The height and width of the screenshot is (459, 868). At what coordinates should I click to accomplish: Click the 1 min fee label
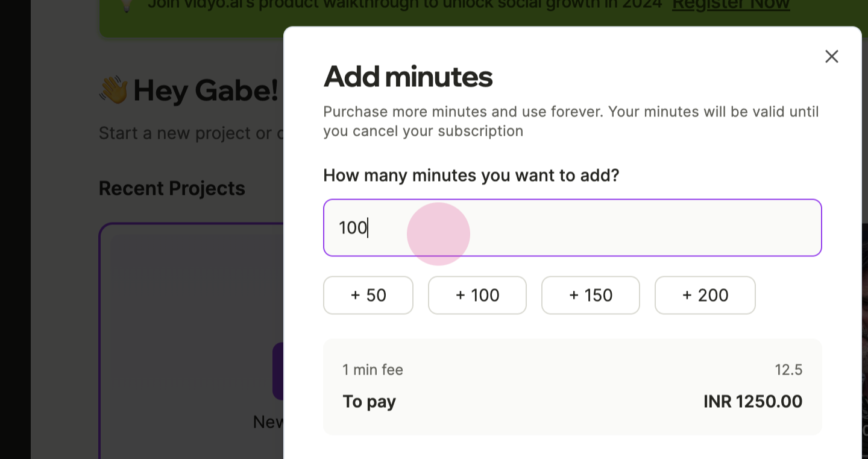[x=373, y=370]
